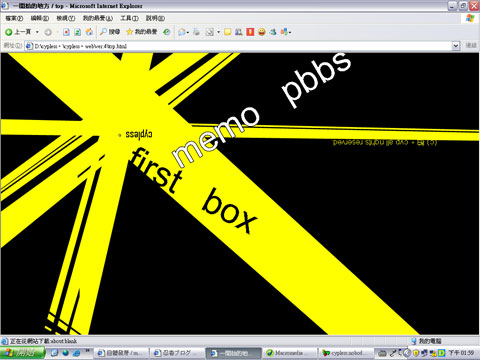This screenshot has height=360, width=480.
Task: Open the Search (搜尋) toolbar button
Action: [x=110, y=32]
